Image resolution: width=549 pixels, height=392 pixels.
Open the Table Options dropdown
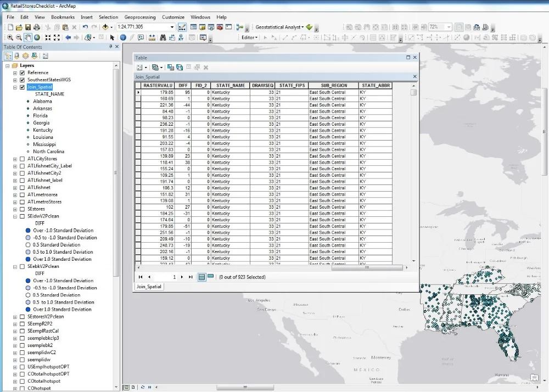tap(142, 67)
